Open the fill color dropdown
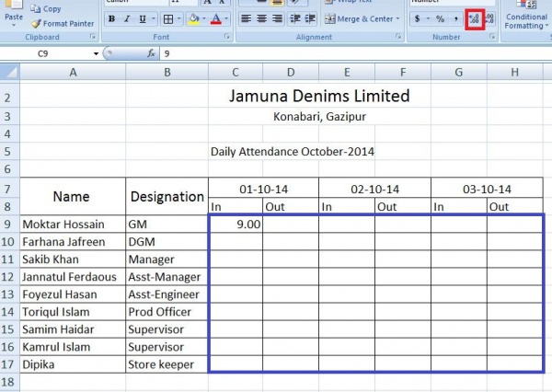Image resolution: width=552 pixels, height=392 pixels. (x=204, y=18)
